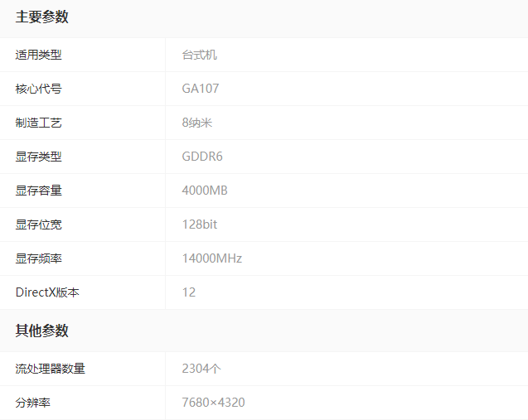528x420 pixels.
Task: Click the DirectX version value 12
Action: pos(189,292)
